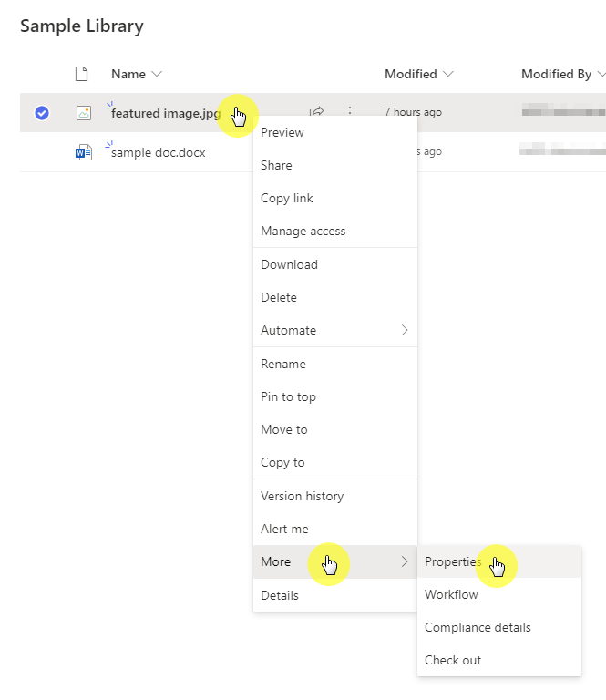Viewport: 606px width, 700px height.
Task: Select Copy to in the menu
Action: (335, 462)
